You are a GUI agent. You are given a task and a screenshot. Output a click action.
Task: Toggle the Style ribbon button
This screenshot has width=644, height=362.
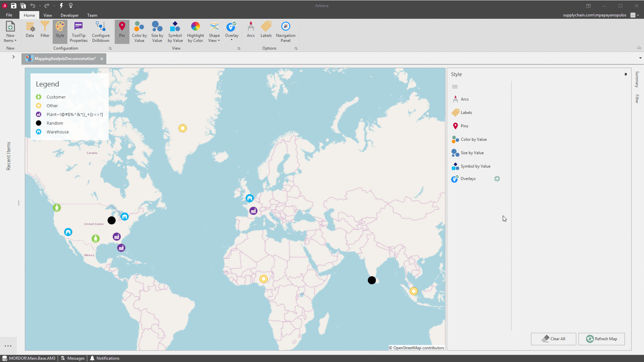[60, 32]
